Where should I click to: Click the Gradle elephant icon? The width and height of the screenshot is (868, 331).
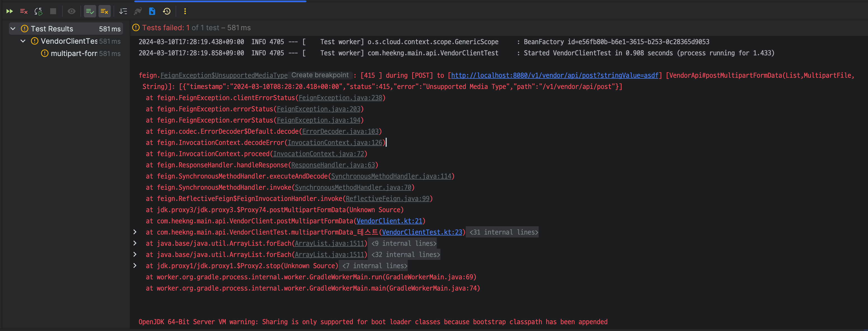(138, 11)
